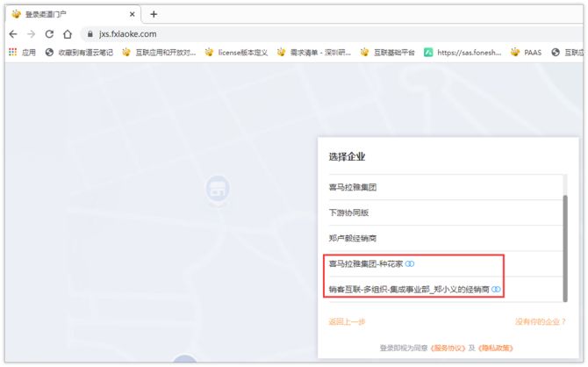
Task: Open the PAAS bookmark
Action: point(527,52)
